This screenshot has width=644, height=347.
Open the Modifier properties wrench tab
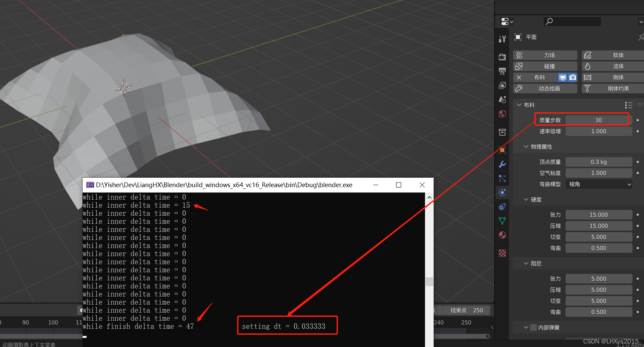[502, 164]
